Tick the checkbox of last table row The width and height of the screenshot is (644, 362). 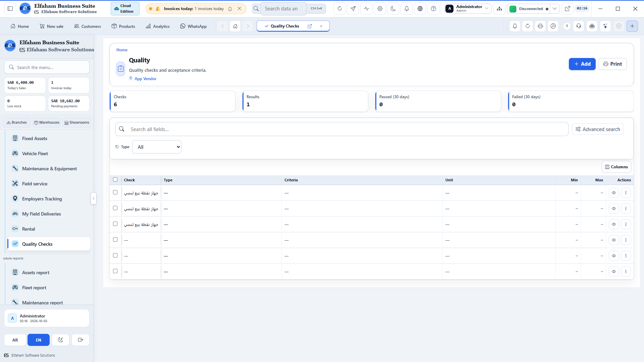115,271
